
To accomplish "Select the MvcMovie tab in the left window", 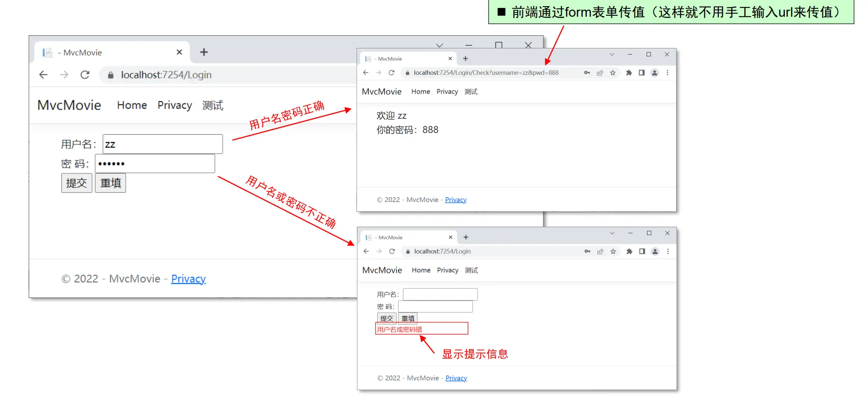I will [x=112, y=52].
